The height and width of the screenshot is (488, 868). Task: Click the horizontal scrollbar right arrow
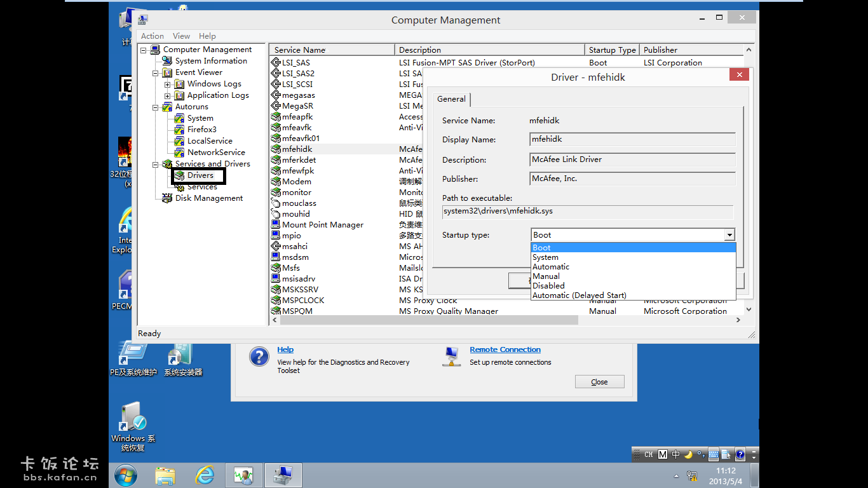pos(738,320)
